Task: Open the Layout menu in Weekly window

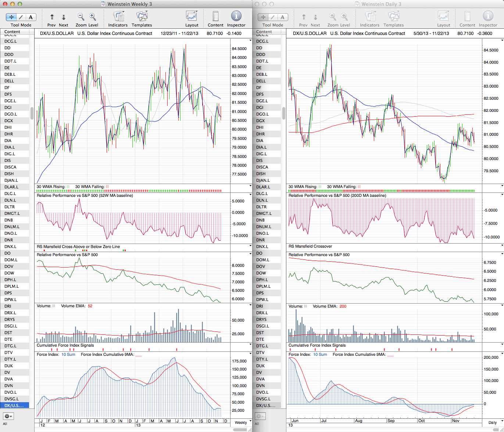Action: tap(192, 17)
